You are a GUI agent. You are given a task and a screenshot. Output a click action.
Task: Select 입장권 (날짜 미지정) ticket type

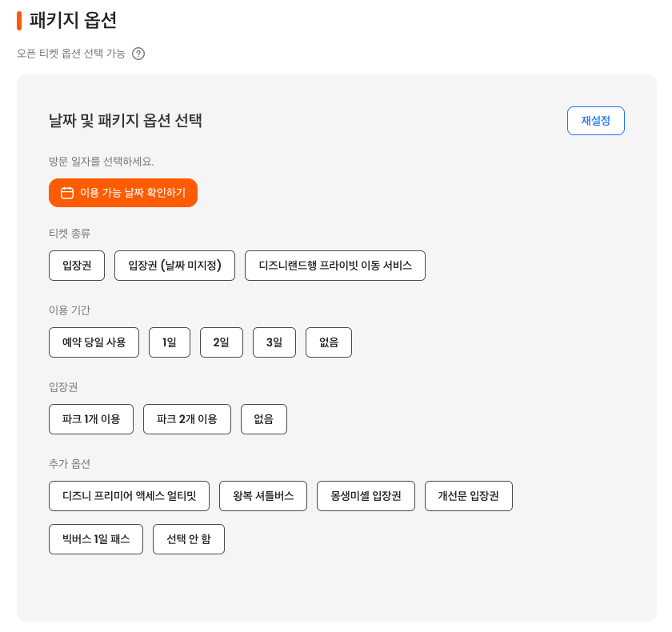174,266
